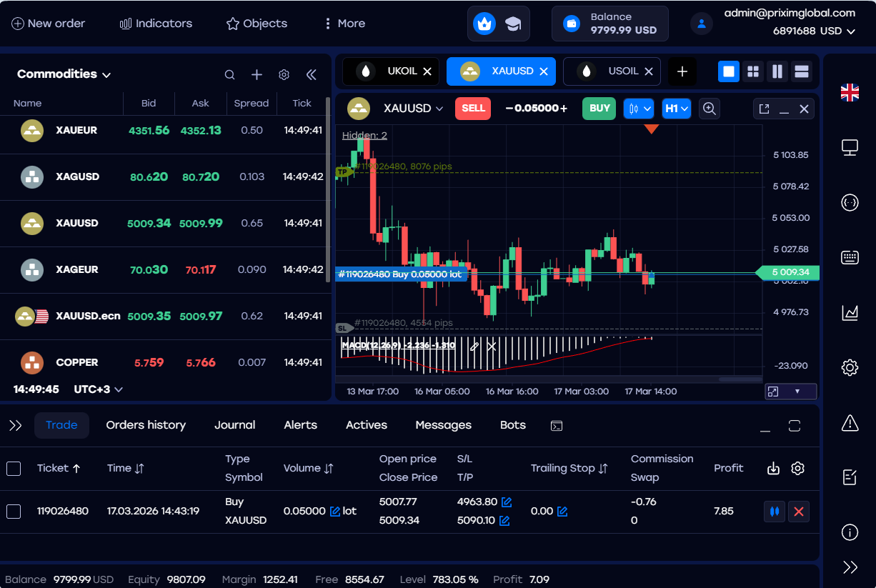Open the virtual keyboard icon

[850, 257]
